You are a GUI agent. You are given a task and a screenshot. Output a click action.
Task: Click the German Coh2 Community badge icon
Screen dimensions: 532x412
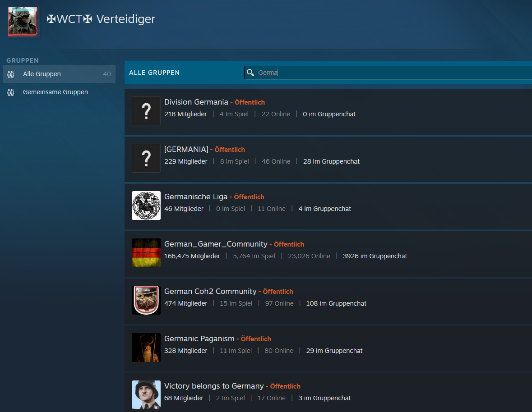click(x=146, y=300)
